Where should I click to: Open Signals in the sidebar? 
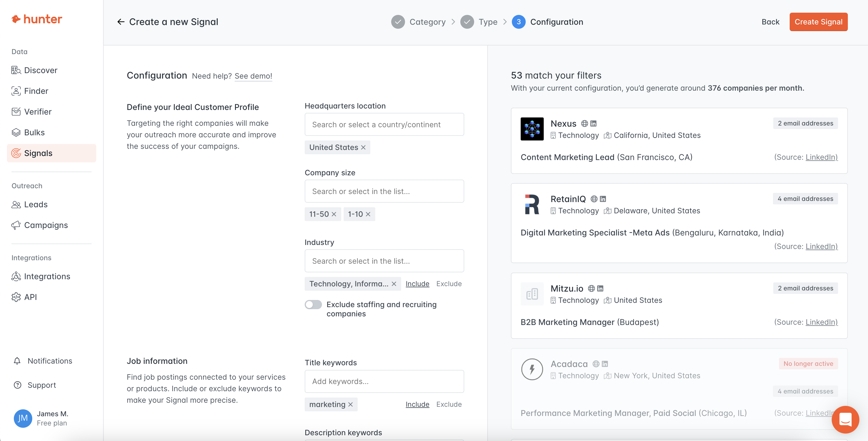click(51, 153)
